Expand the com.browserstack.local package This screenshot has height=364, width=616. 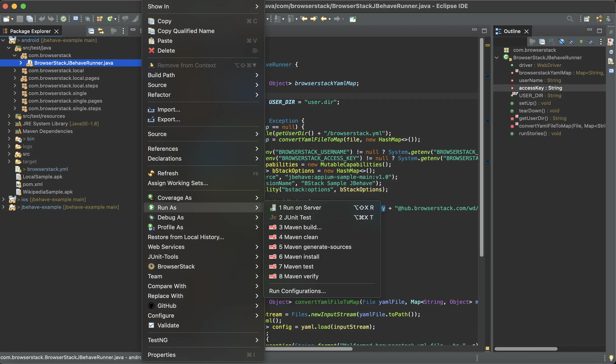15,70
